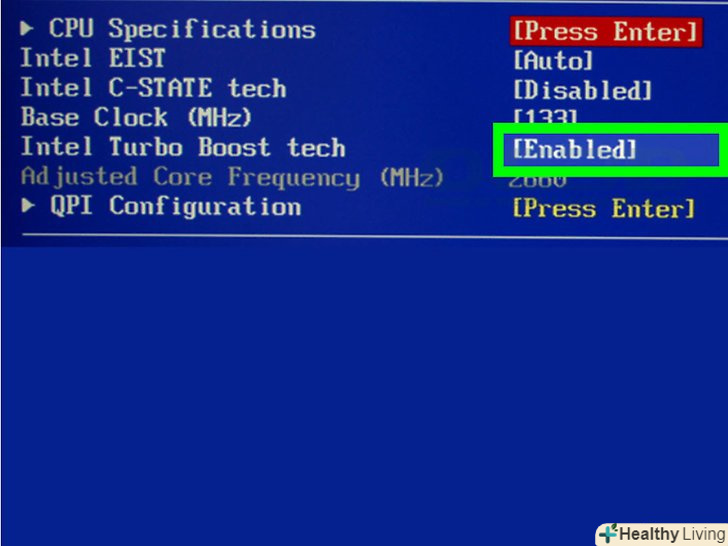This screenshot has width=728, height=546.
Task: Select the Intel EIST label row
Action: (x=93, y=58)
